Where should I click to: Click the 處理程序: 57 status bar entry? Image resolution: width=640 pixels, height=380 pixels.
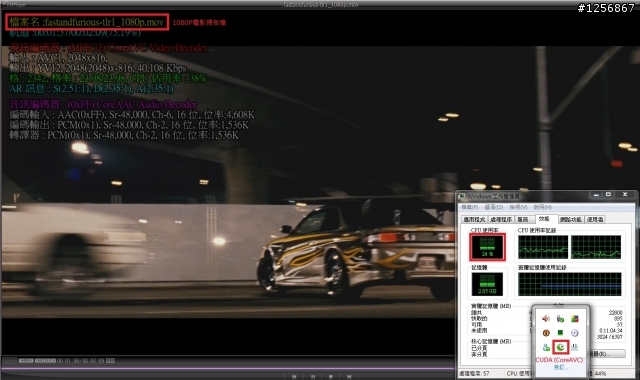point(474,373)
